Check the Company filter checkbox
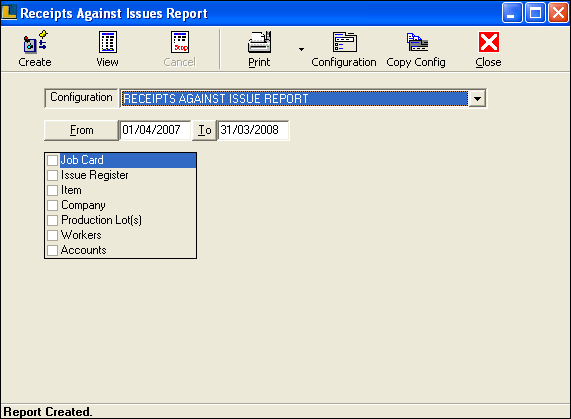 (x=52, y=205)
